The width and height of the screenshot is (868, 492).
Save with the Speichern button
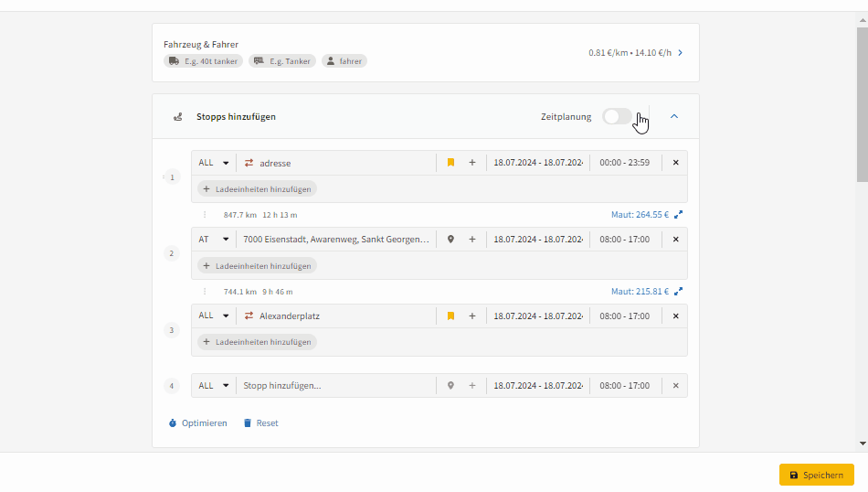click(816, 475)
